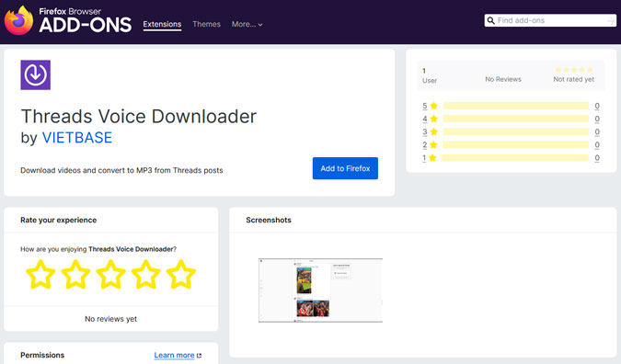Select the fourth rating star
This screenshot has width=621, height=364.
click(x=145, y=274)
